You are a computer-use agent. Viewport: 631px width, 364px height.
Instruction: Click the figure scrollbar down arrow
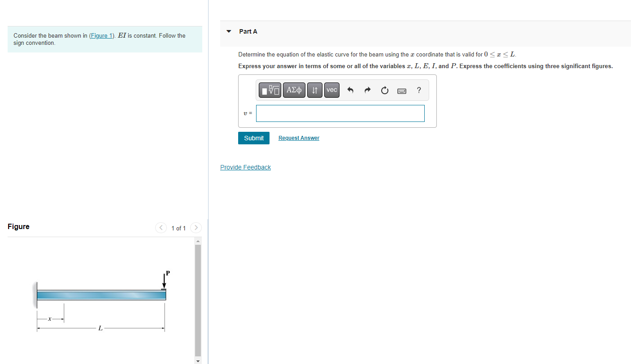(198, 360)
